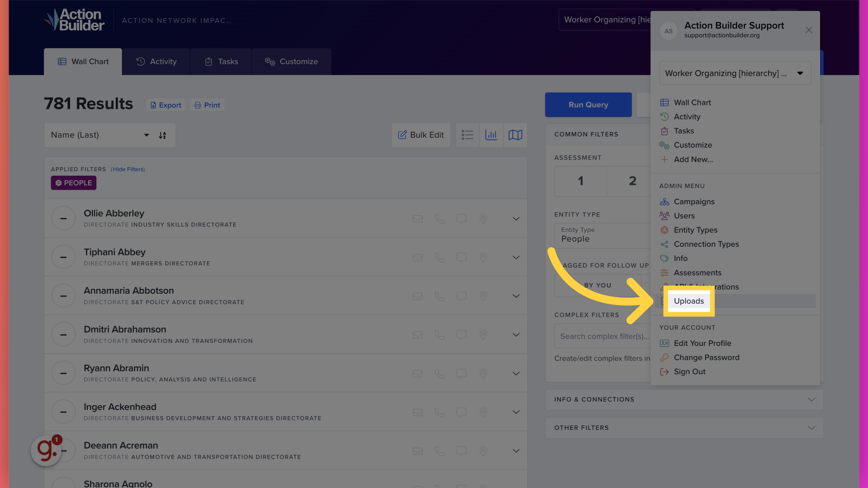The image size is (868, 488).
Task: Click the email icon on Ollie Abberley's row
Action: [x=417, y=219]
